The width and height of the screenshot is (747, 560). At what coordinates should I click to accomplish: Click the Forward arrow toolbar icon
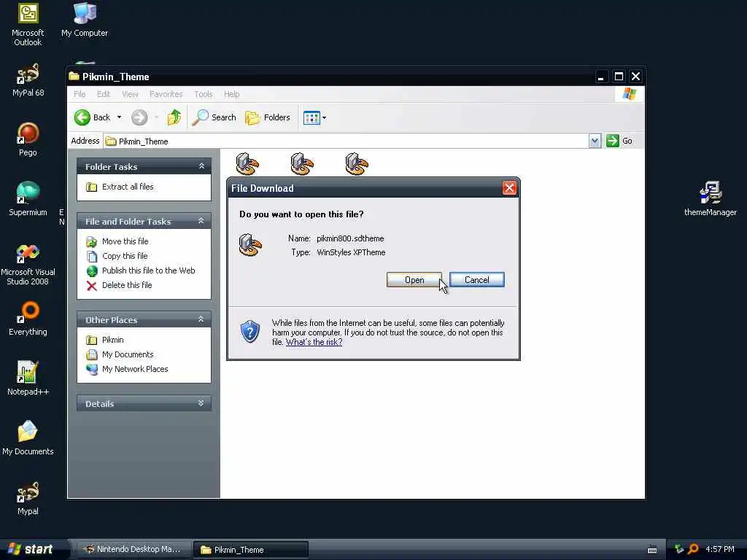(x=139, y=117)
